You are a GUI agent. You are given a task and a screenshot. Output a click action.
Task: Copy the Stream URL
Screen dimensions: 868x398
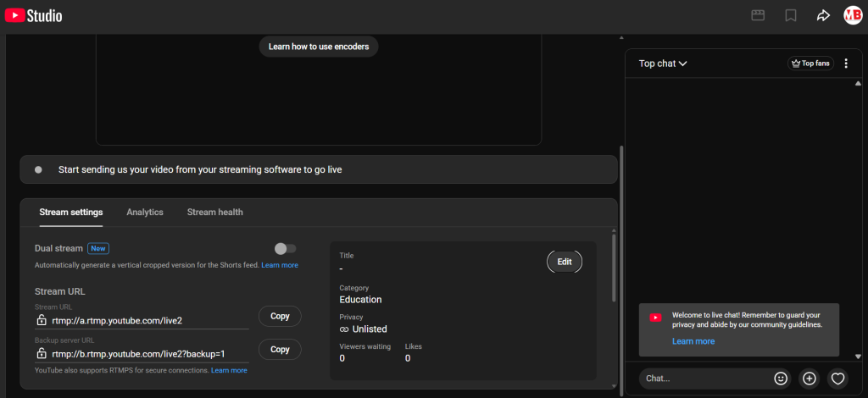click(280, 316)
